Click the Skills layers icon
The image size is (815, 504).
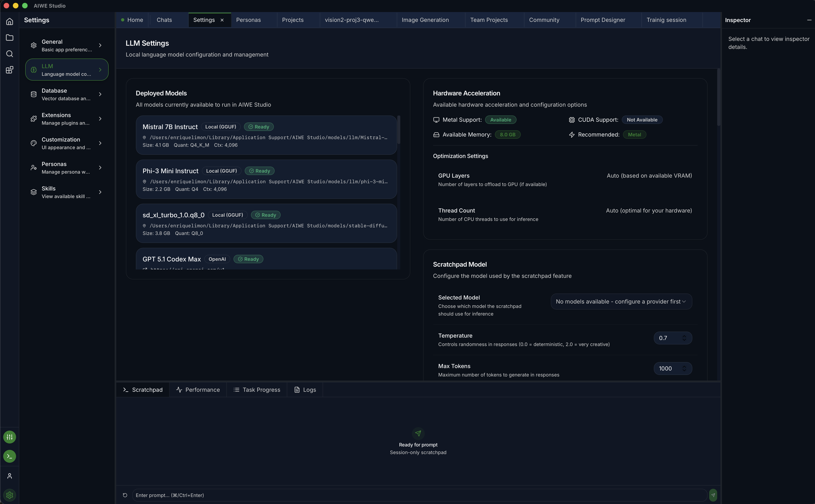[34, 192]
